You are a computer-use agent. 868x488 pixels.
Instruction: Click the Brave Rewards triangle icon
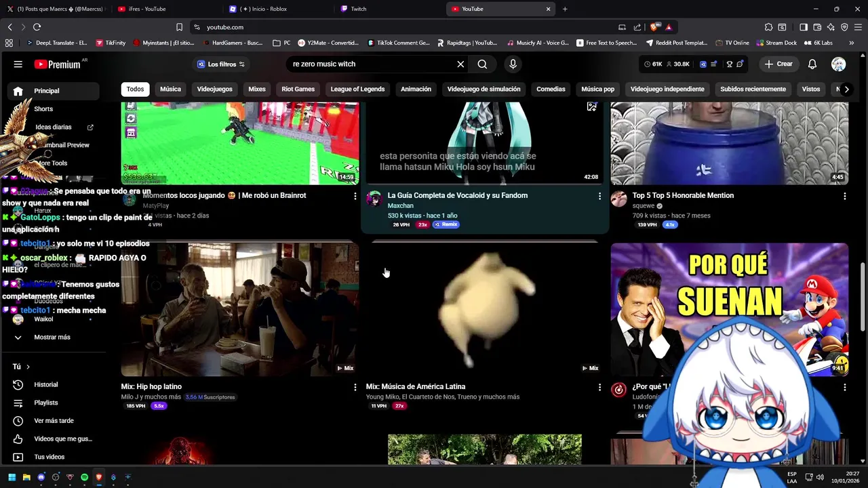(x=669, y=27)
